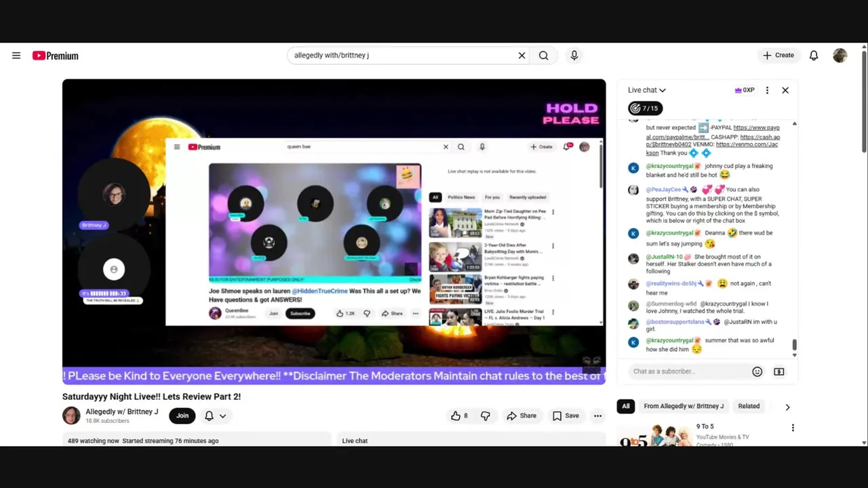Click @PeaJayCee username in chat
The image size is (868, 488).
click(663, 190)
